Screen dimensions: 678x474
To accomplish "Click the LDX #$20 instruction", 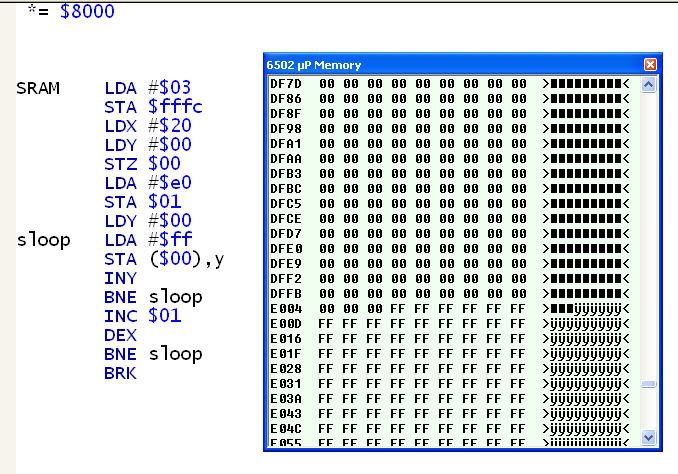I will [147, 126].
